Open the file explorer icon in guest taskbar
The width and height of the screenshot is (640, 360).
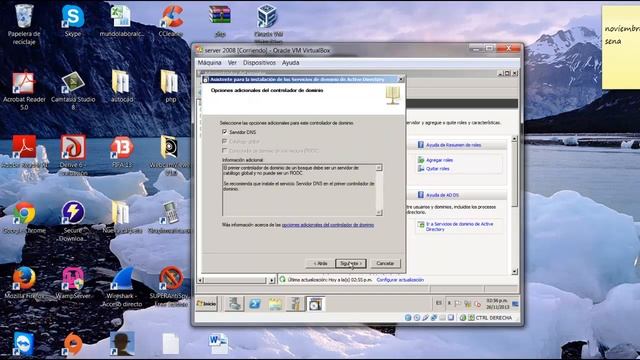(275, 304)
